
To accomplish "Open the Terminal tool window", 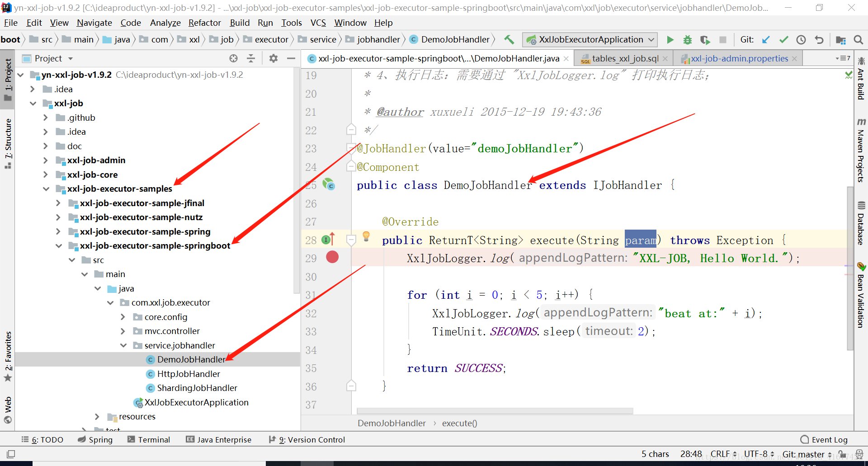I will [x=149, y=440].
